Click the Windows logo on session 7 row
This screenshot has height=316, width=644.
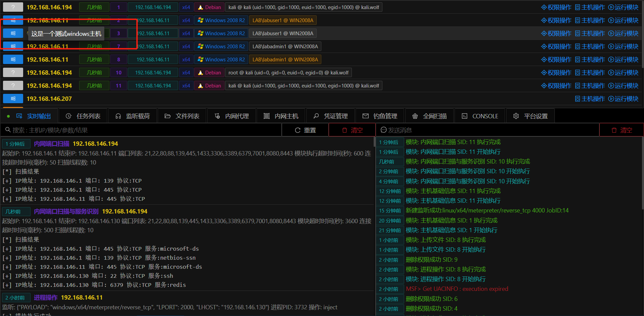(201, 46)
